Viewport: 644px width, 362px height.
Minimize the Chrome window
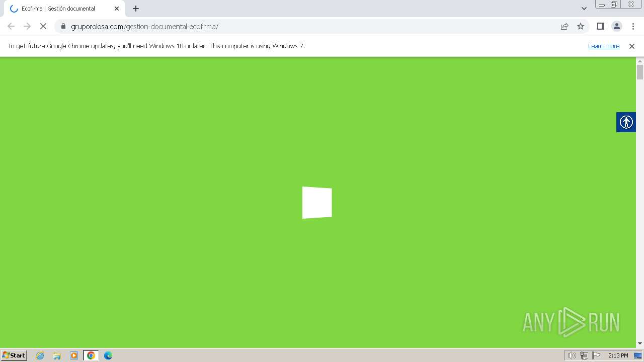coord(602,5)
